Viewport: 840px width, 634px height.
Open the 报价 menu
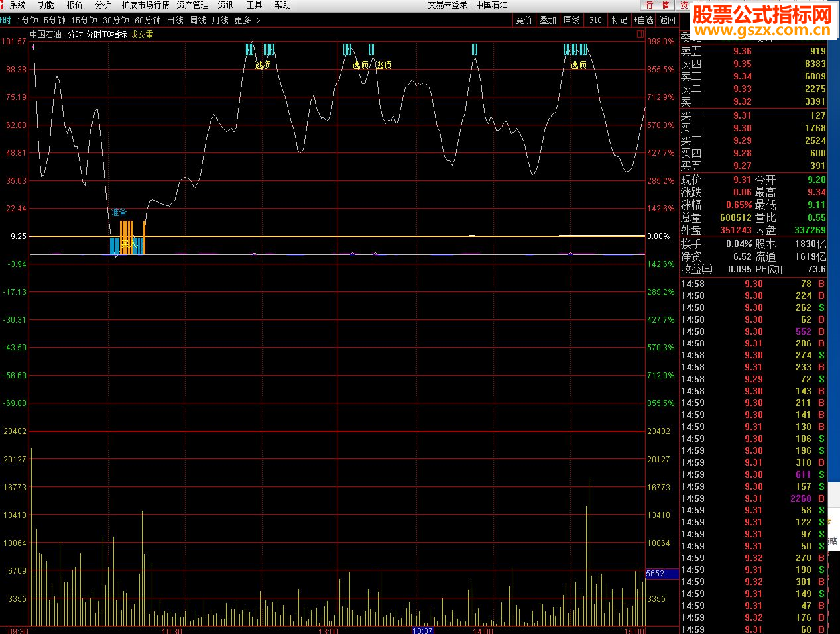(75, 5)
